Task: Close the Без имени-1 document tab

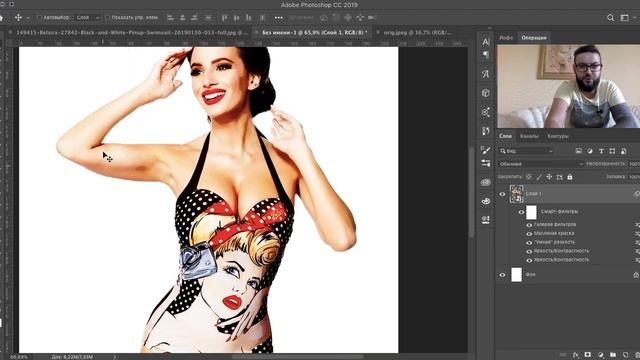Action: (256, 32)
